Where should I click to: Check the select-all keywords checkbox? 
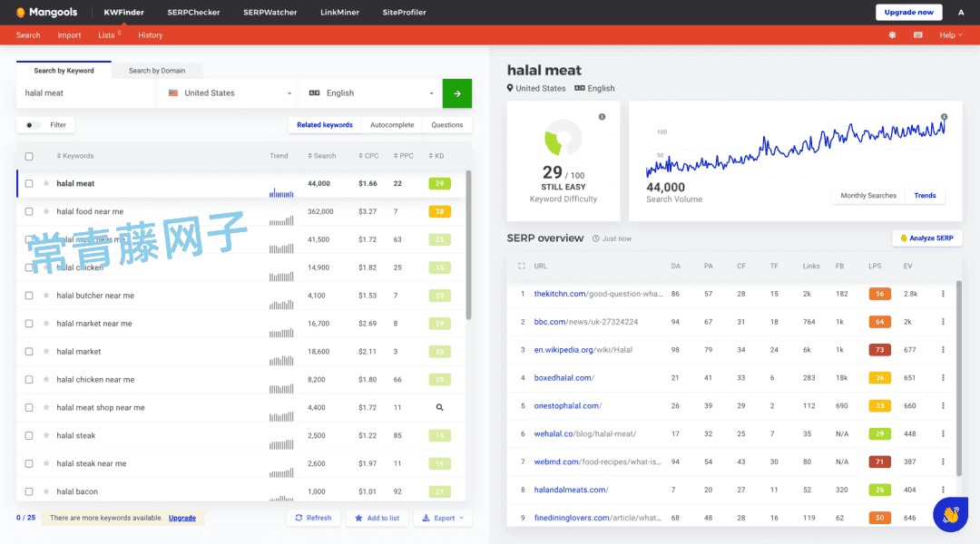tap(29, 156)
